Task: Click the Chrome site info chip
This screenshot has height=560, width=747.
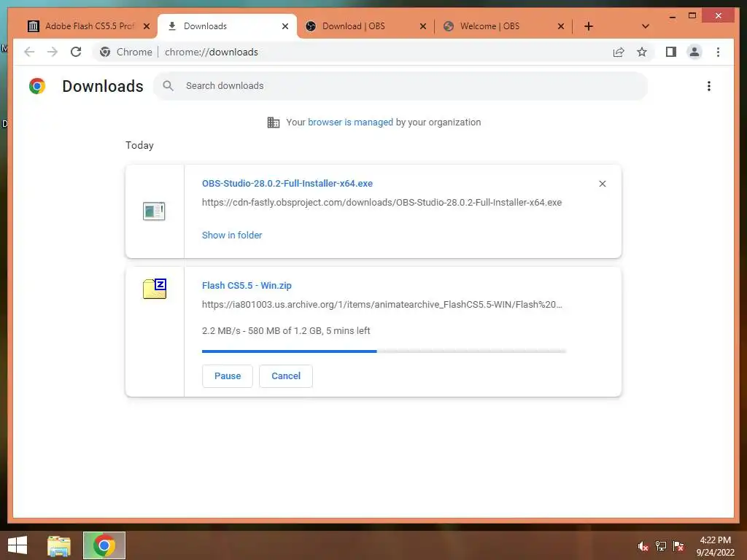Action: point(126,52)
